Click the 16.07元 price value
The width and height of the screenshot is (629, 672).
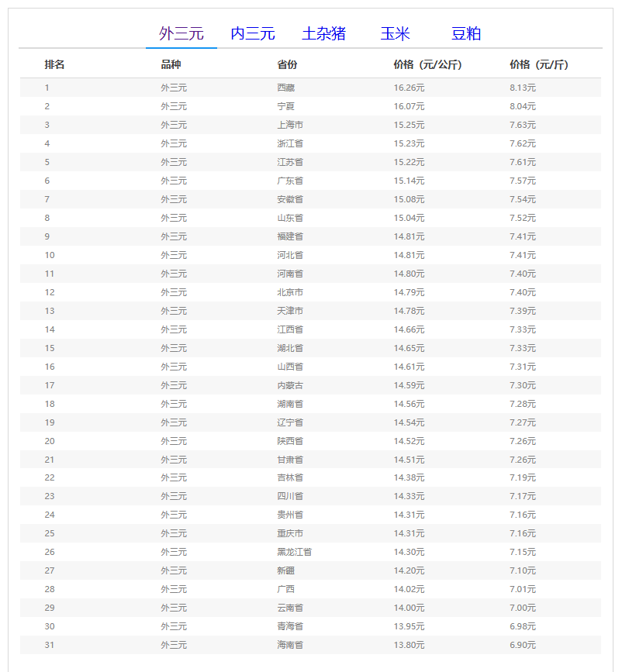[409, 106]
